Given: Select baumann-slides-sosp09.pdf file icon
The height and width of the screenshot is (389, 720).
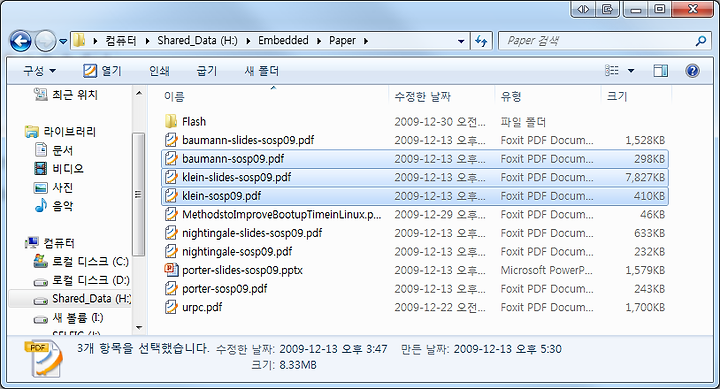Looking at the screenshot, I should pos(171,140).
